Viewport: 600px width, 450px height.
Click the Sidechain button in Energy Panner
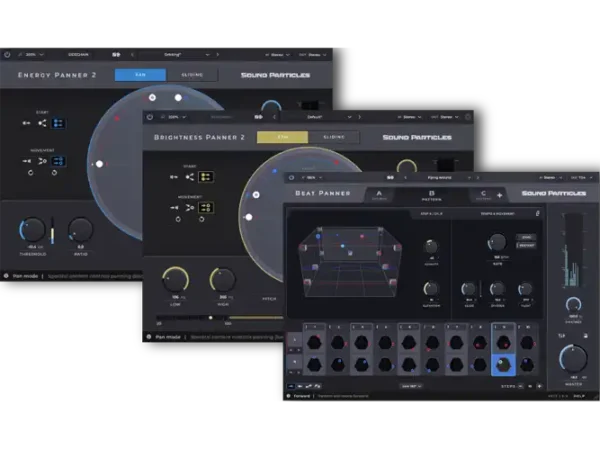[78, 55]
